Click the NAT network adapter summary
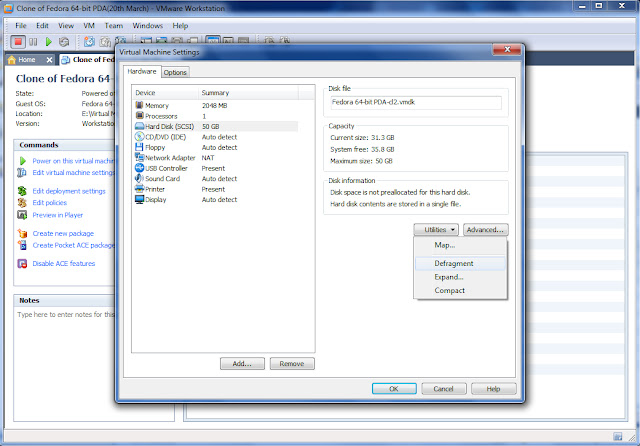This screenshot has width=640, height=446. 208,158
